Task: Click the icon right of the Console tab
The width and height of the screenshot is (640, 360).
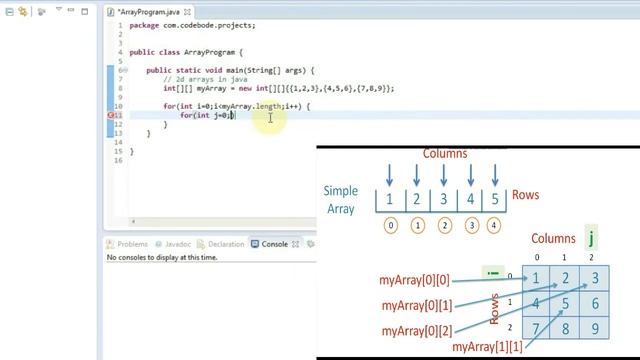Action: (x=311, y=244)
